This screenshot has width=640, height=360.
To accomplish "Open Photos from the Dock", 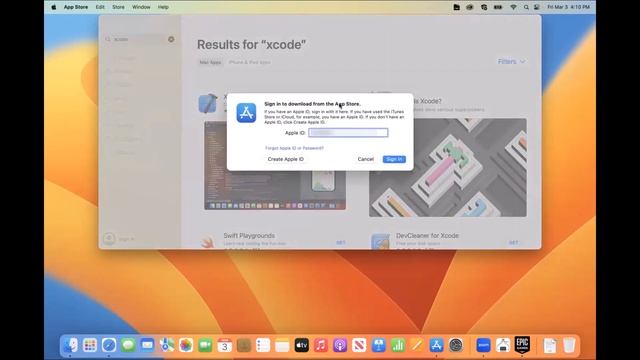I will pyautogui.click(x=186, y=345).
